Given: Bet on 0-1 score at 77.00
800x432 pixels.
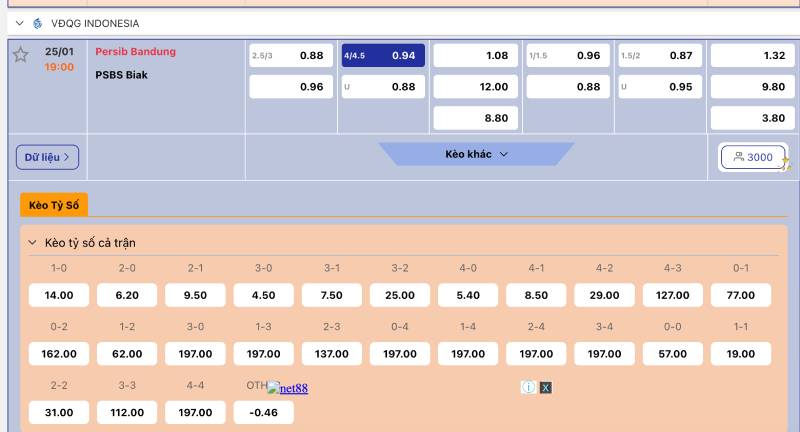Looking at the screenshot, I should (x=741, y=295).
